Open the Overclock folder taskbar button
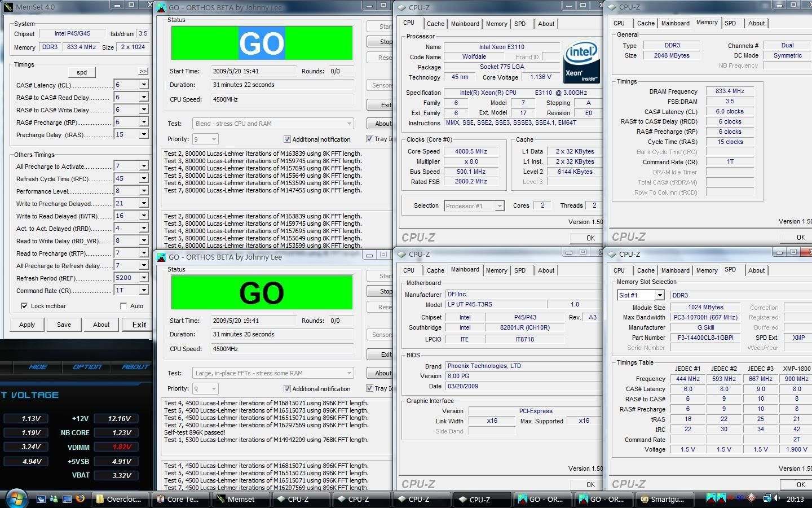Image resolution: width=812 pixels, height=508 pixels. click(119, 500)
